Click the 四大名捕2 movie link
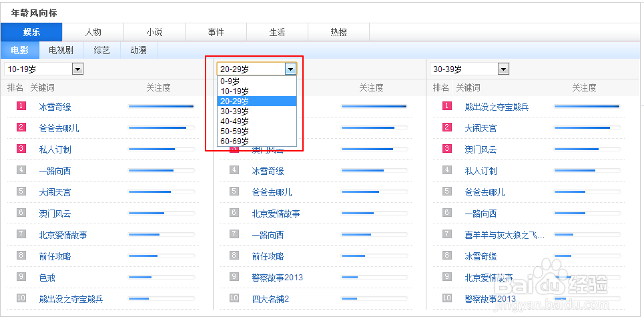 [270, 299]
